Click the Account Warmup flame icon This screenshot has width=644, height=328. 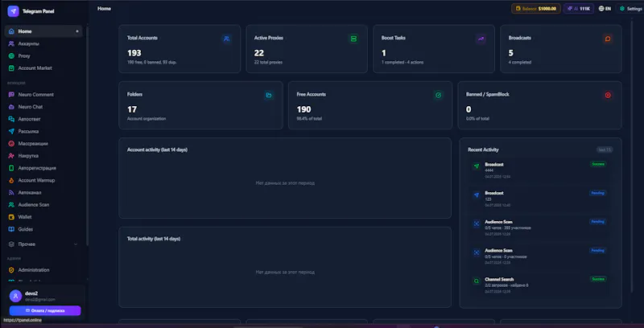click(x=11, y=180)
